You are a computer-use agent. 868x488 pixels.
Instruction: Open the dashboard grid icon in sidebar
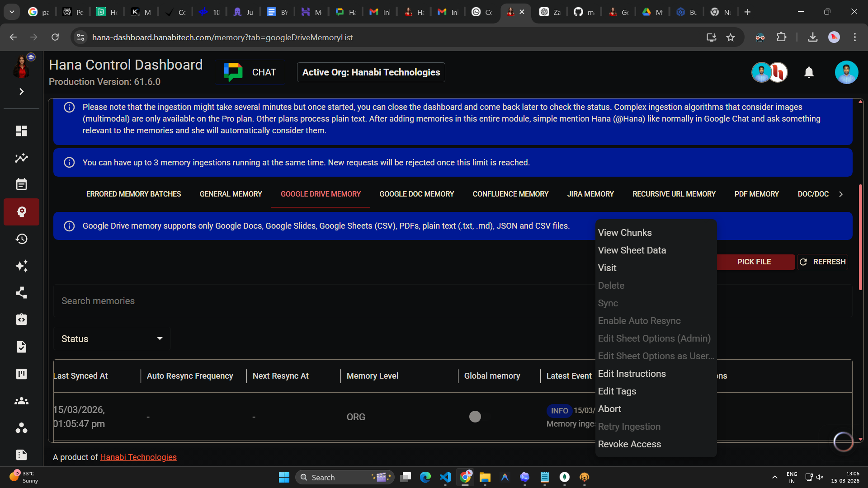pyautogui.click(x=21, y=131)
